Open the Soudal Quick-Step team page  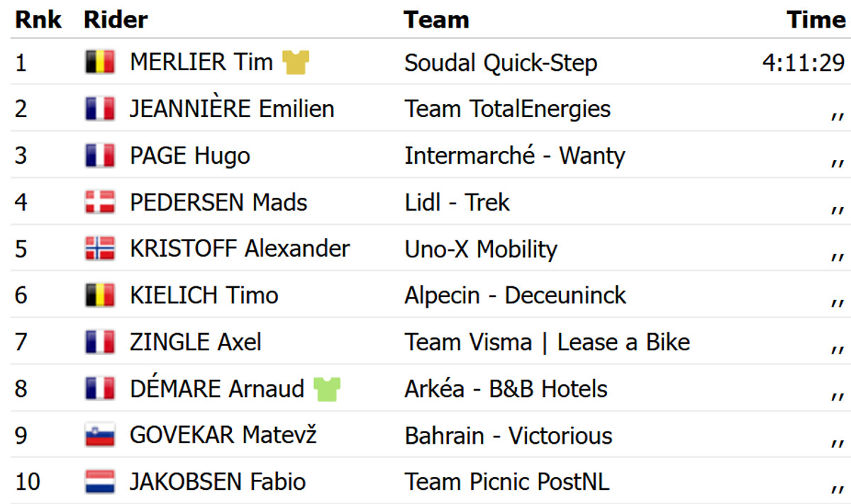(x=501, y=63)
